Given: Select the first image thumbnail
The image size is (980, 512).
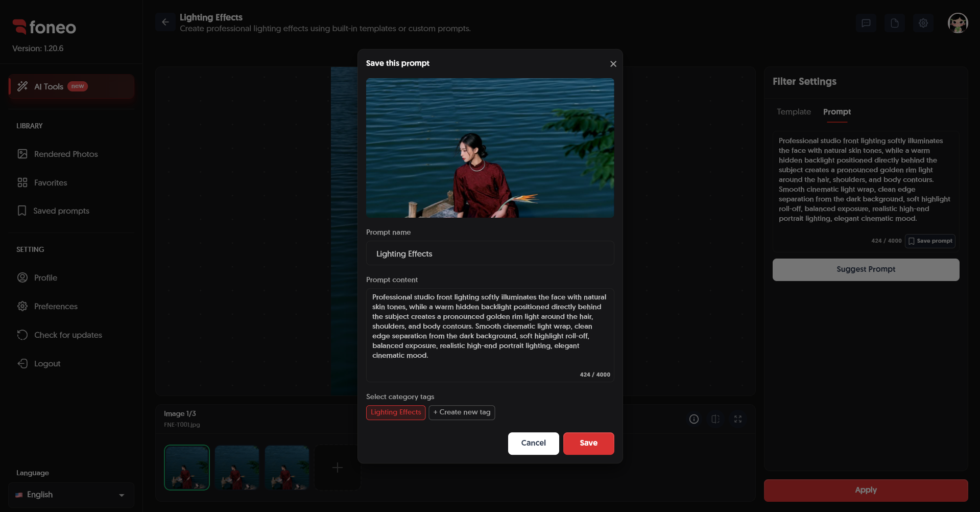Looking at the screenshot, I should 187,468.
